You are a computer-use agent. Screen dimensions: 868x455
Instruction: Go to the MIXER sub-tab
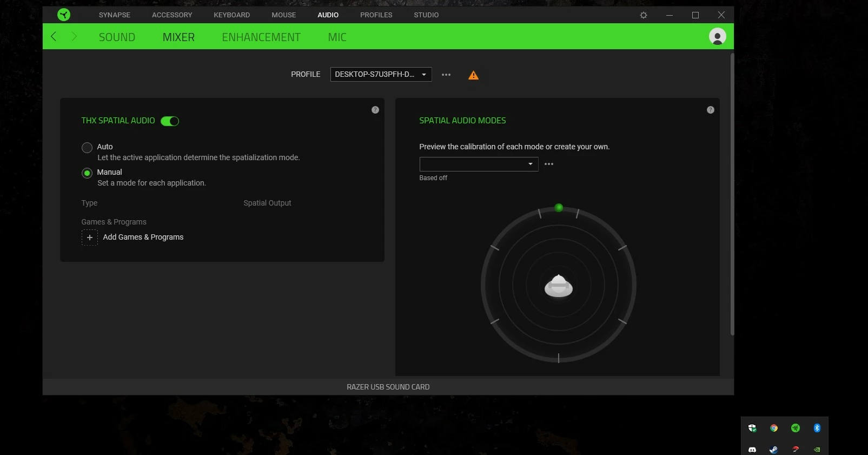(178, 37)
